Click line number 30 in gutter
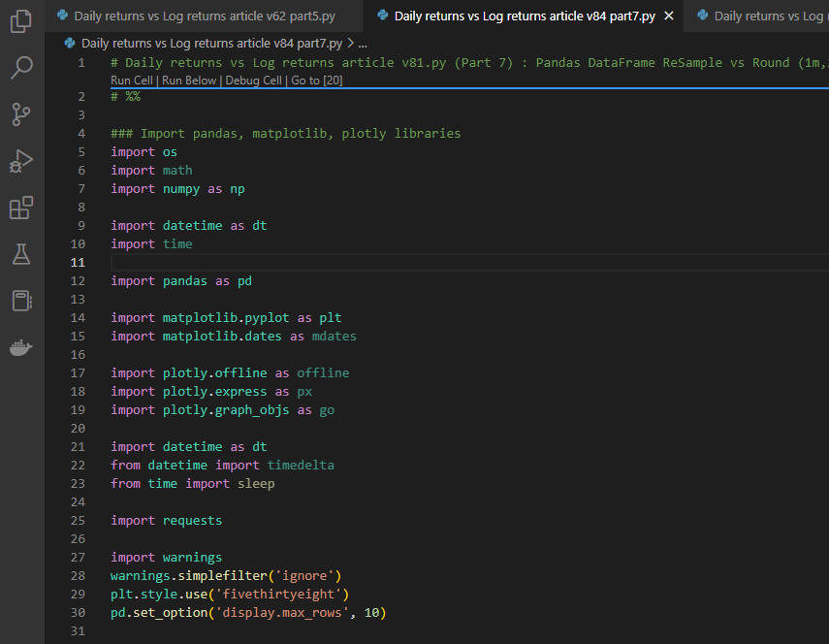 point(78,612)
